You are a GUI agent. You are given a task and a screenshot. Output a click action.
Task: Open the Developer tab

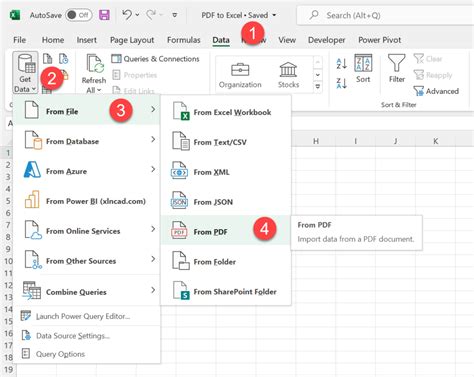[x=326, y=40]
